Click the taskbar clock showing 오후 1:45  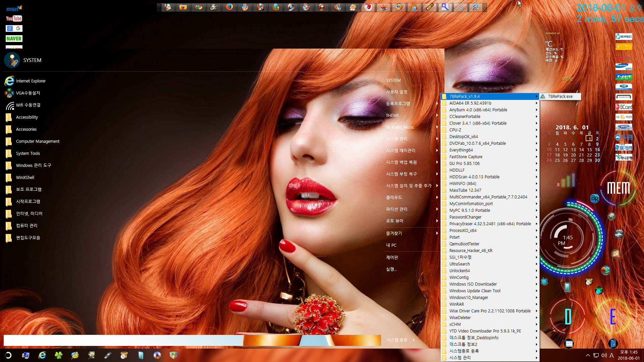629,355
